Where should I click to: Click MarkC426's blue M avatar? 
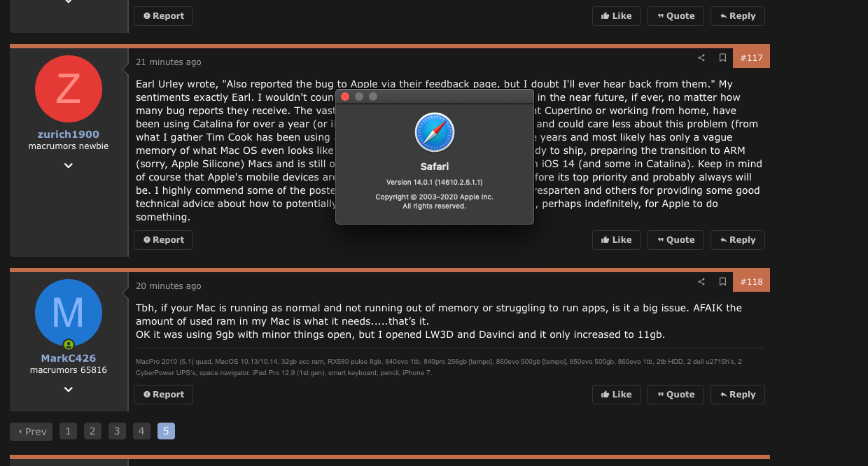pyautogui.click(x=69, y=313)
